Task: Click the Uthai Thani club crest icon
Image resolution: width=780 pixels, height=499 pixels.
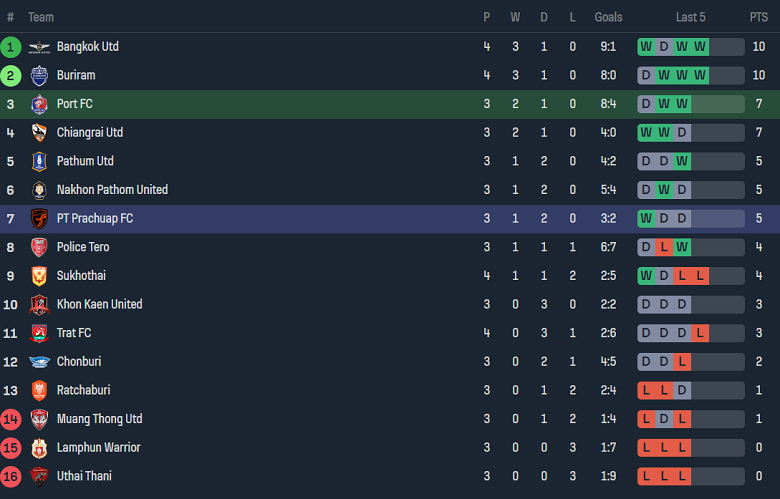Action: tap(39, 476)
